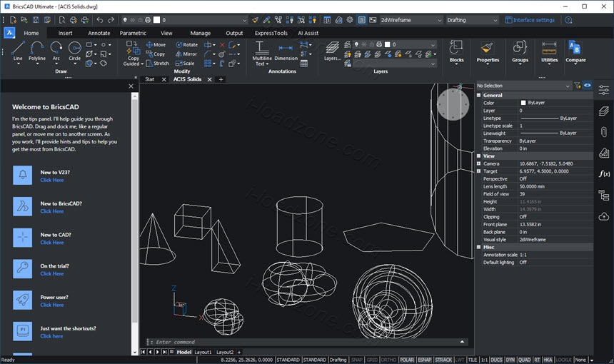Open the ExpressTools ribbon tab
614x364 pixels.
[x=271, y=34]
